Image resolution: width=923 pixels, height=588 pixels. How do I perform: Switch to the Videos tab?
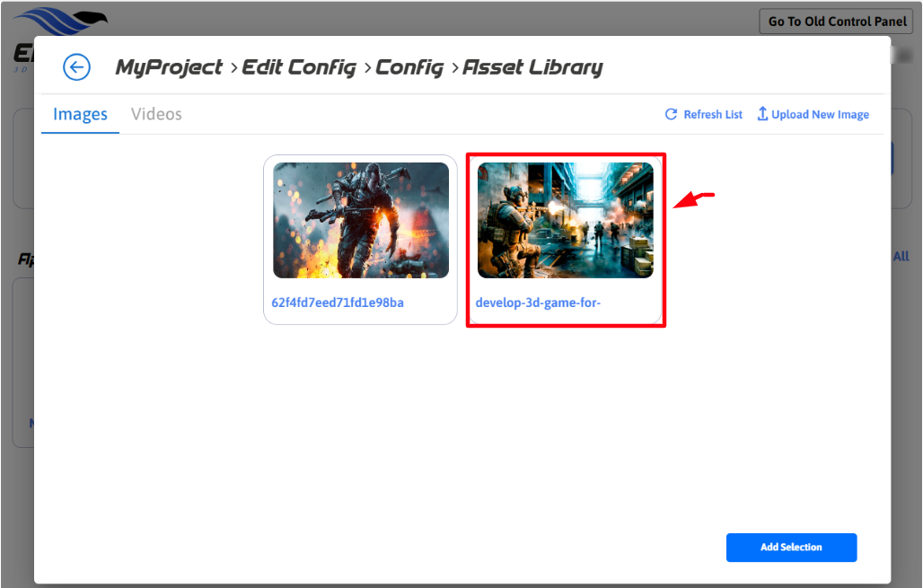point(156,114)
